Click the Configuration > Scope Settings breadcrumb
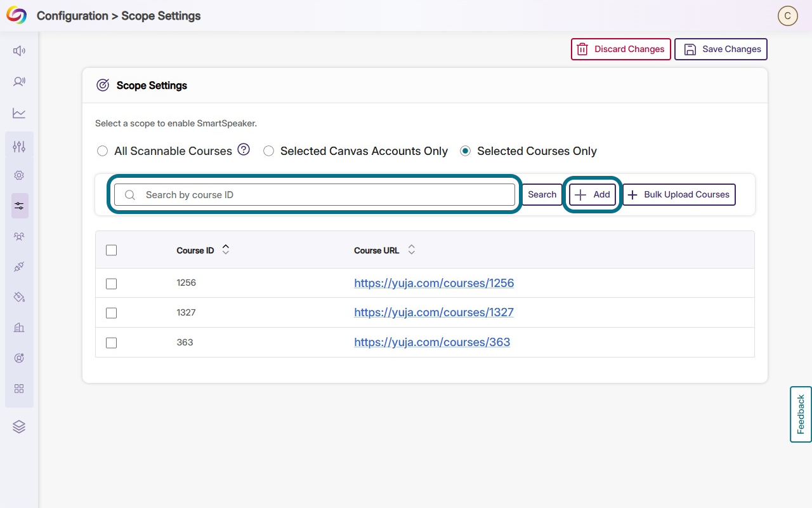 [119, 16]
